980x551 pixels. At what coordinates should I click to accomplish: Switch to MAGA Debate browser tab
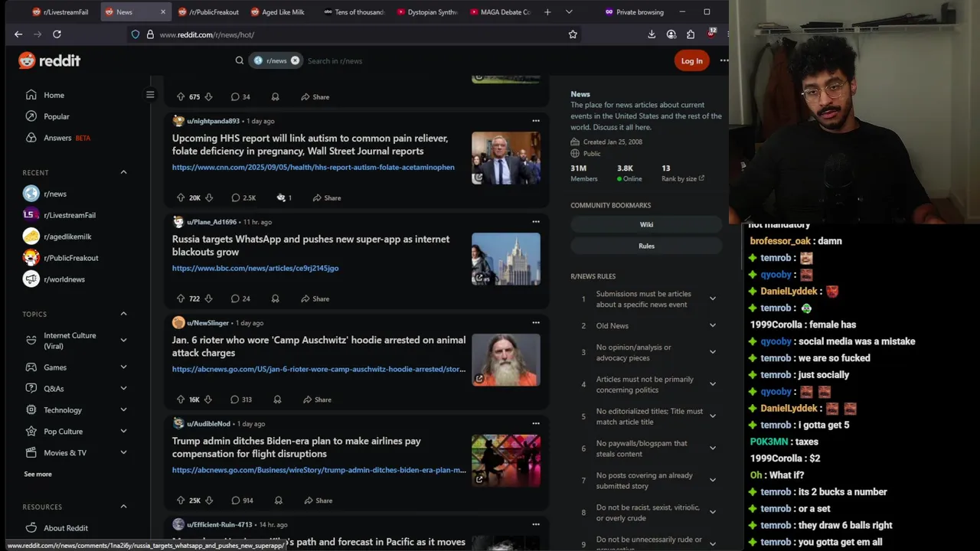click(498, 12)
